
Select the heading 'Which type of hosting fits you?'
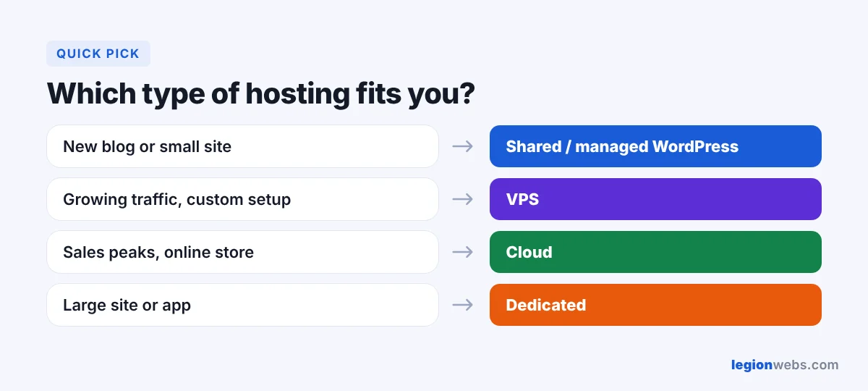pos(260,94)
